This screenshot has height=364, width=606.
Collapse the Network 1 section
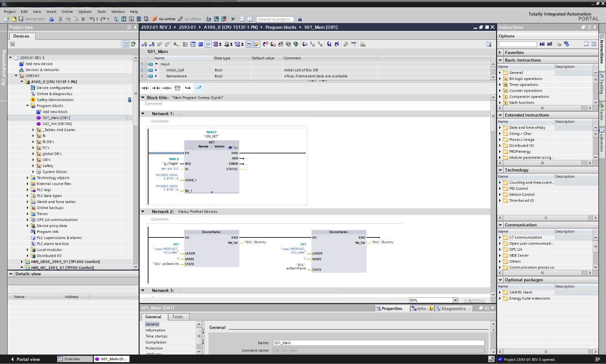pos(143,114)
